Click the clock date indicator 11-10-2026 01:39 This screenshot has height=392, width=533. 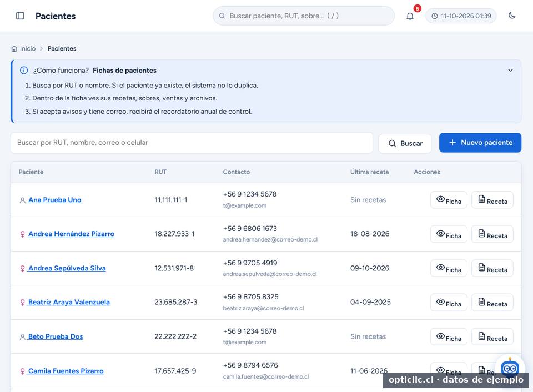[461, 16]
